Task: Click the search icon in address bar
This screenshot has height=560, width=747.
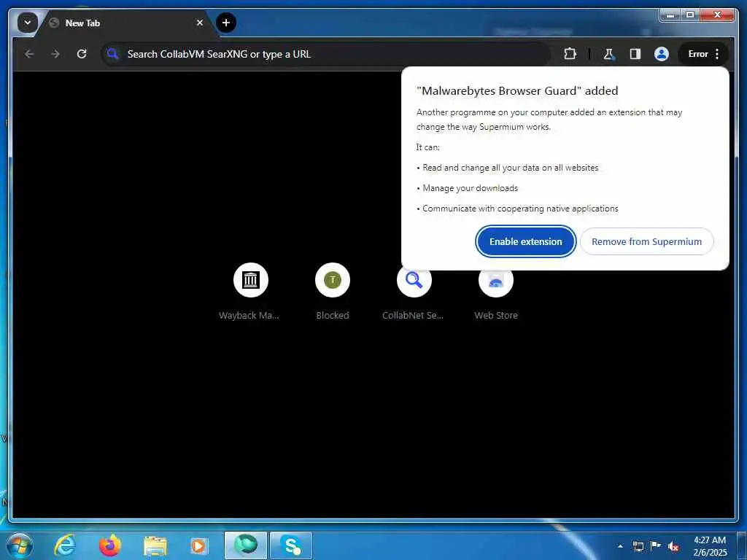Action: 113,54
